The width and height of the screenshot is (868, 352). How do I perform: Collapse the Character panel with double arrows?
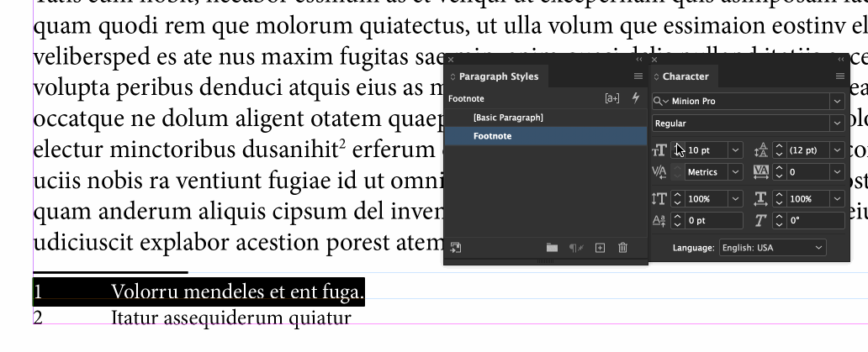(x=841, y=59)
